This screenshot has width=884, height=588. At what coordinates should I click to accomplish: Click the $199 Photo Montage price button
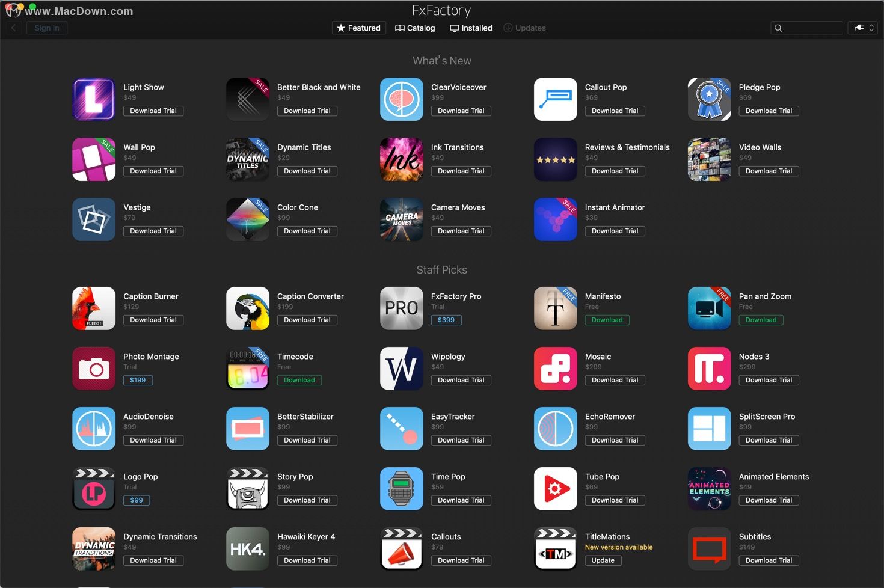pos(138,381)
